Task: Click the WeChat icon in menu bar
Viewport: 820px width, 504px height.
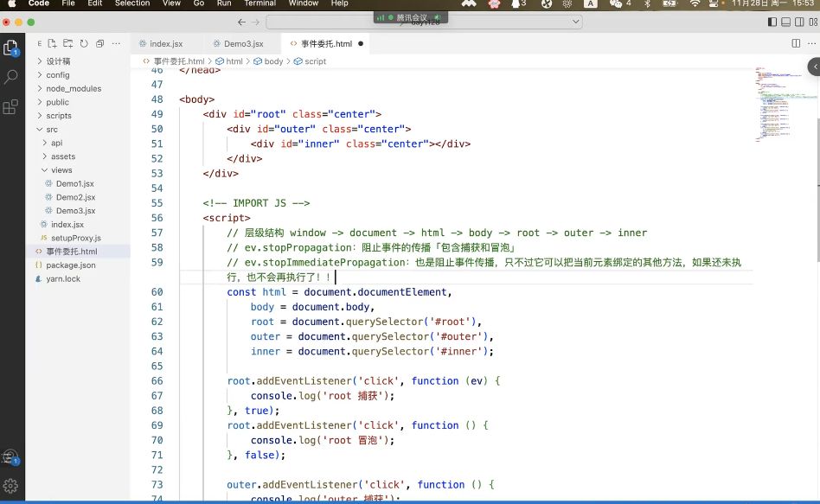Action: click(x=616, y=3)
